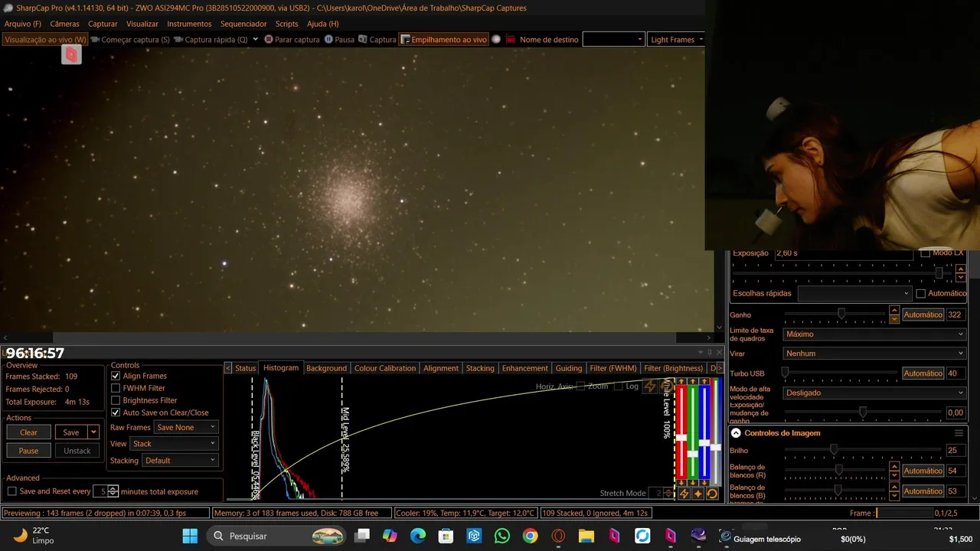Screen dimensions: 980x551
Task: Open the Virar Nenhum dropdown
Action: click(874, 354)
